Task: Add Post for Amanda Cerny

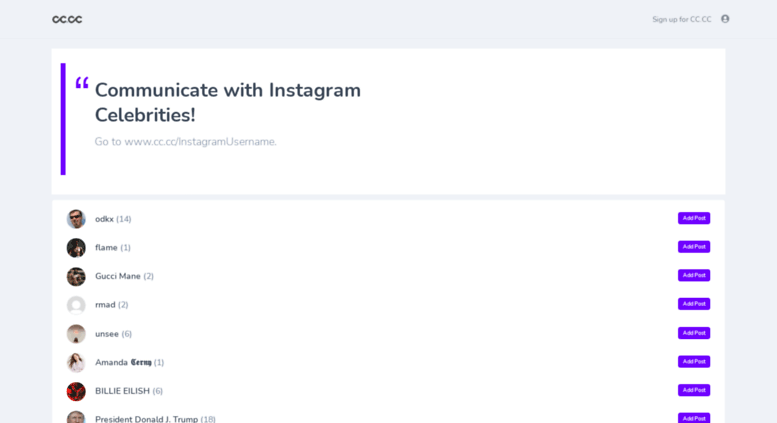Action: click(694, 362)
